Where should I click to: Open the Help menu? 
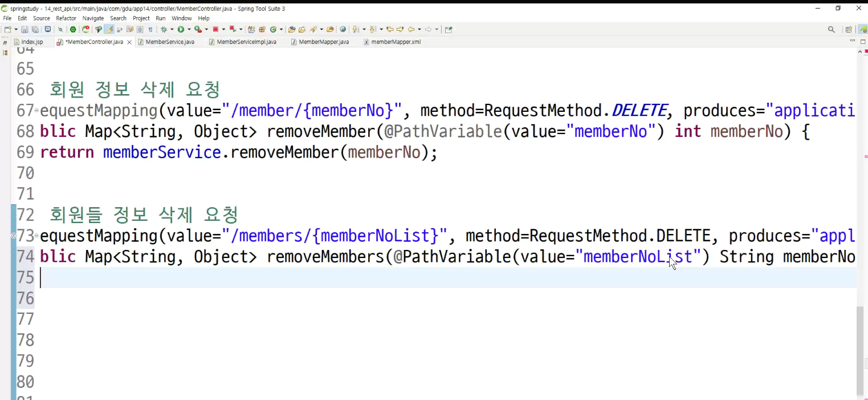tap(204, 18)
